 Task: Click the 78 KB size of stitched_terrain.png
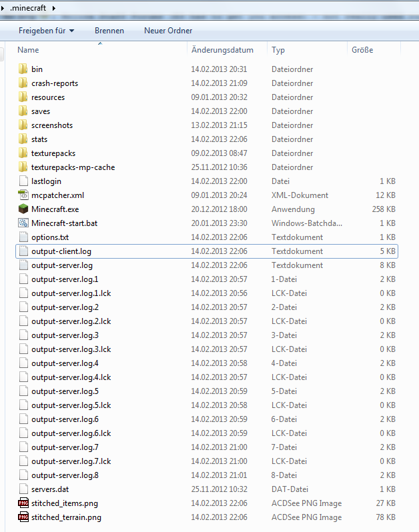click(386, 517)
